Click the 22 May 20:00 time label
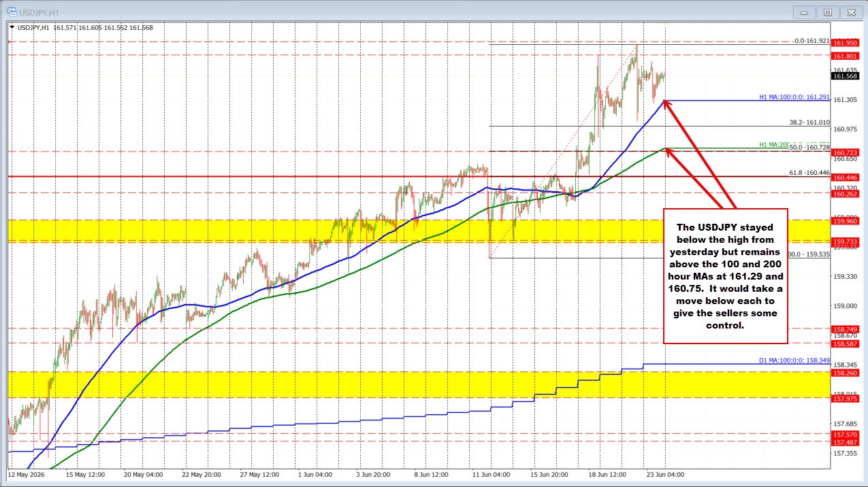This screenshot has width=868, height=487. click(x=202, y=474)
